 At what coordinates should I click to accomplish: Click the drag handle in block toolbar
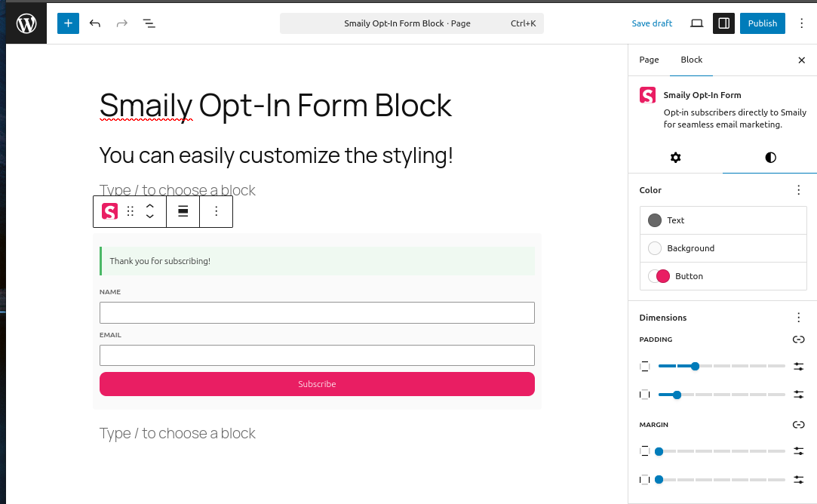point(131,212)
